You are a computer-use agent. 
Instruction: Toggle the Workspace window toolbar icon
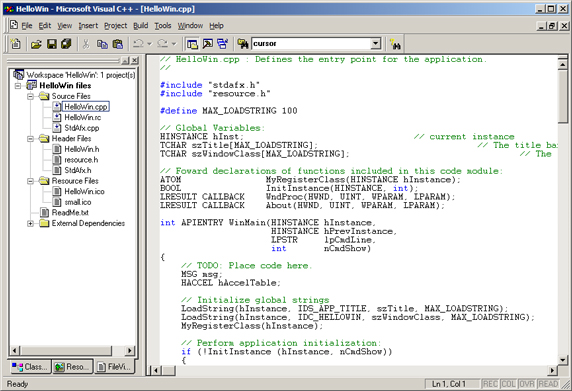pos(192,44)
